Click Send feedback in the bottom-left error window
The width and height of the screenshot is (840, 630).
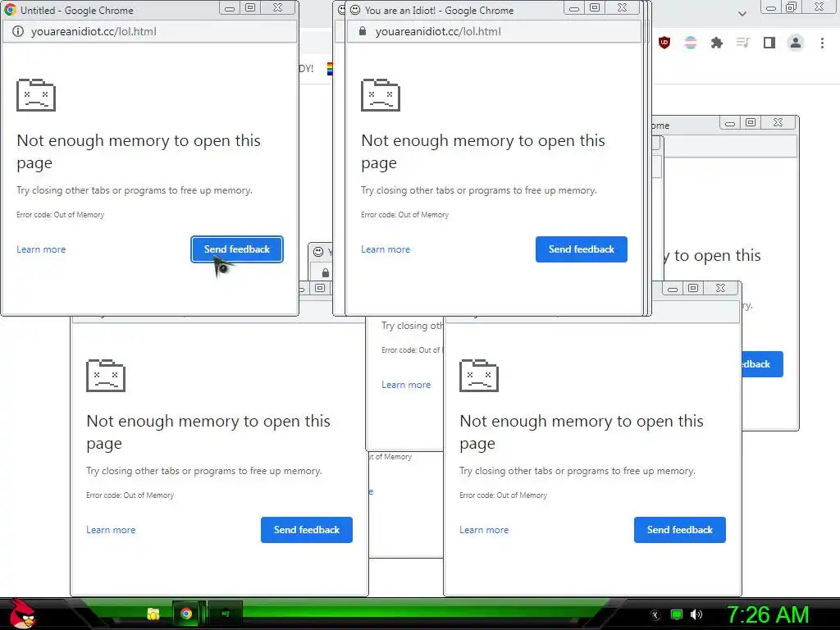pyautogui.click(x=307, y=530)
